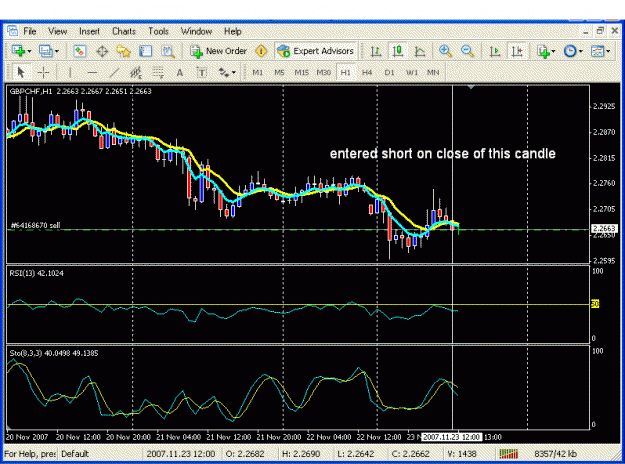The width and height of the screenshot is (625, 464).
Task: Select the cursor arrow tool
Action: click(21, 72)
